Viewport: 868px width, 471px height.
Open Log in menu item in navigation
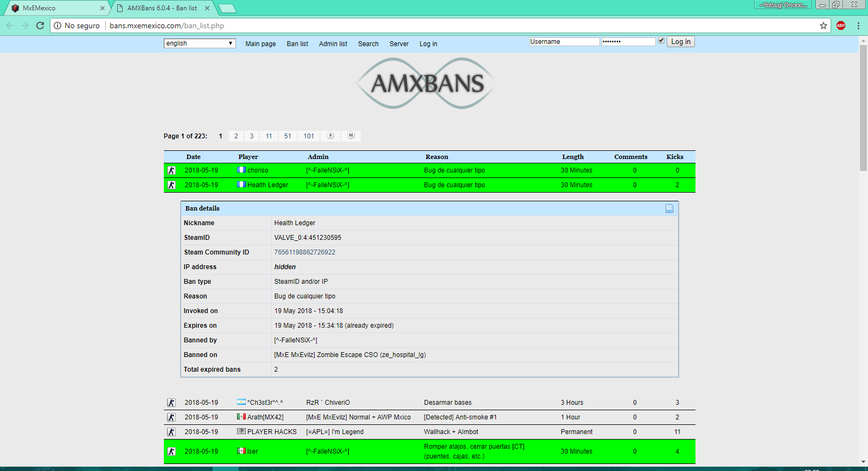tap(428, 44)
